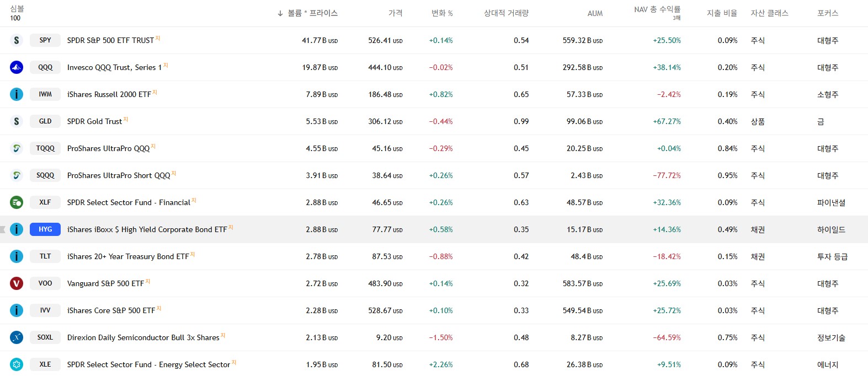
Task: Sort by 지출 비율 column header
Action: pyautogui.click(x=722, y=13)
